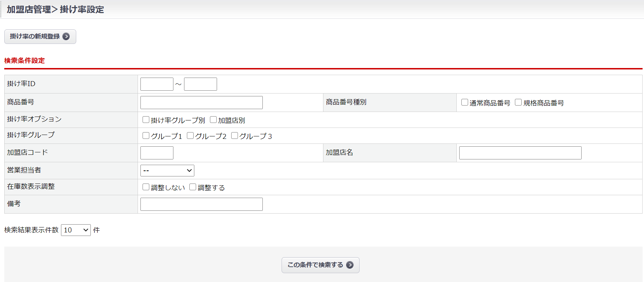Screen dimensions: 644x282
Task: Click the 加盟店名 text field
Action: click(x=520, y=153)
